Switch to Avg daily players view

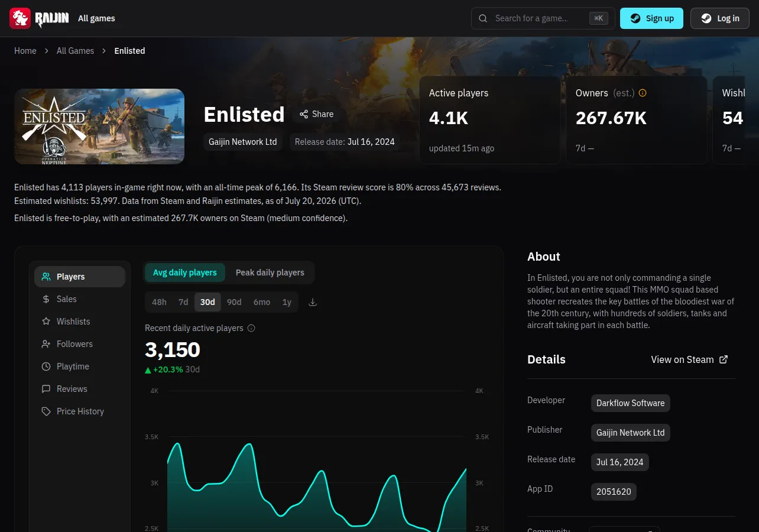tap(185, 273)
